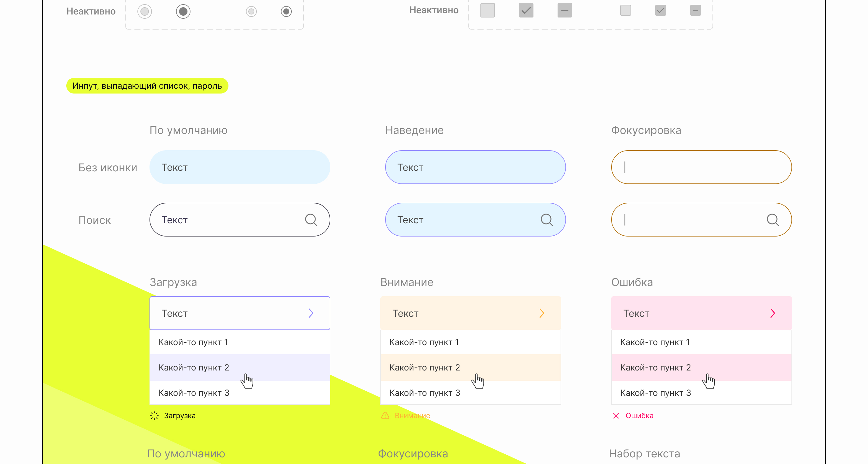
Task: Select the first disabled unselected radio button
Action: click(x=145, y=11)
